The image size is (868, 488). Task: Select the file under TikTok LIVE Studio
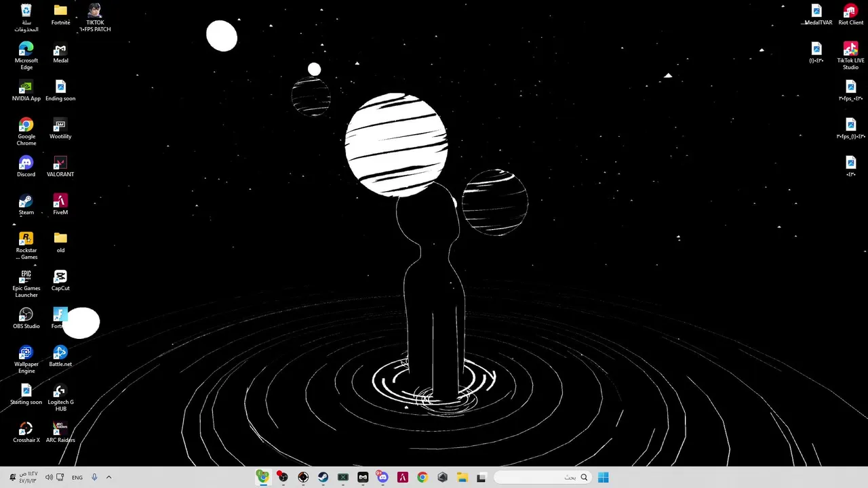click(x=850, y=90)
